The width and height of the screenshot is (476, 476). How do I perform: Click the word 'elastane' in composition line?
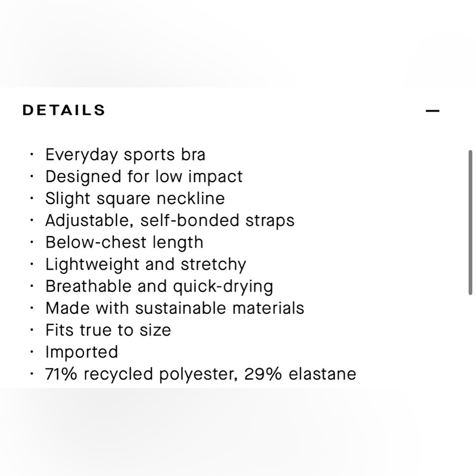click(x=322, y=374)
